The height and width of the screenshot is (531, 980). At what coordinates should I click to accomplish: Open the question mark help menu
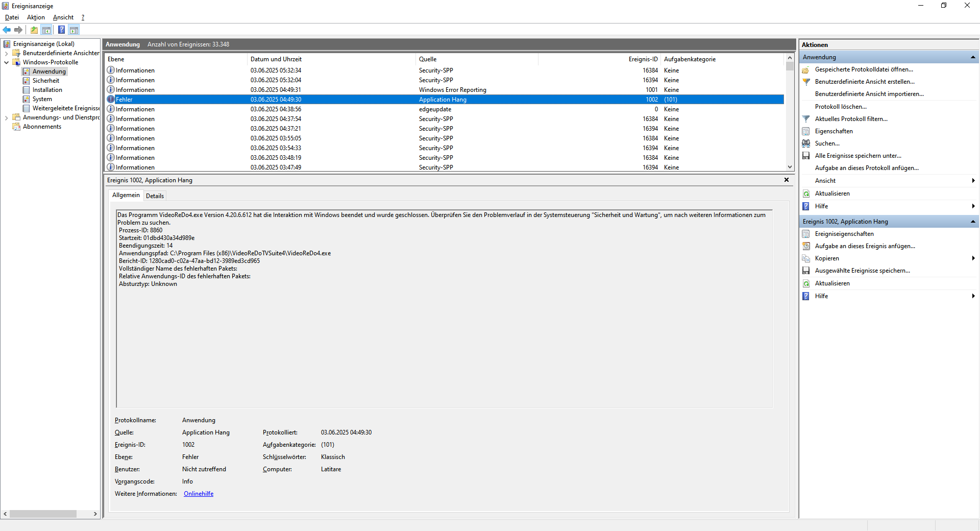tap(83, 17)
